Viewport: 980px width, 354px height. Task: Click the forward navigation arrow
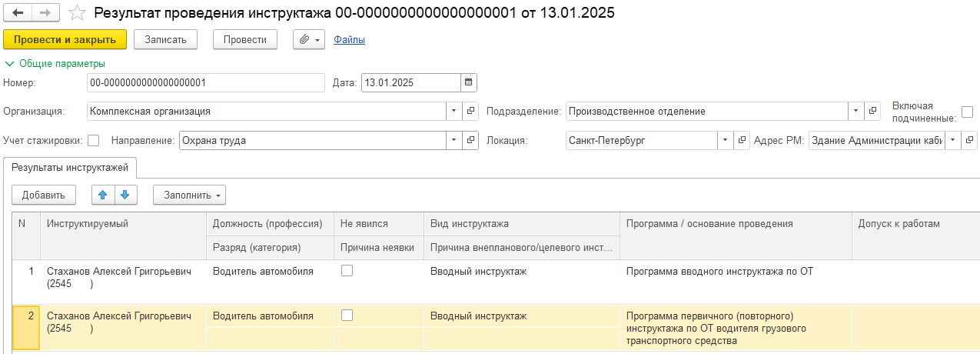[x=44, y=13]
